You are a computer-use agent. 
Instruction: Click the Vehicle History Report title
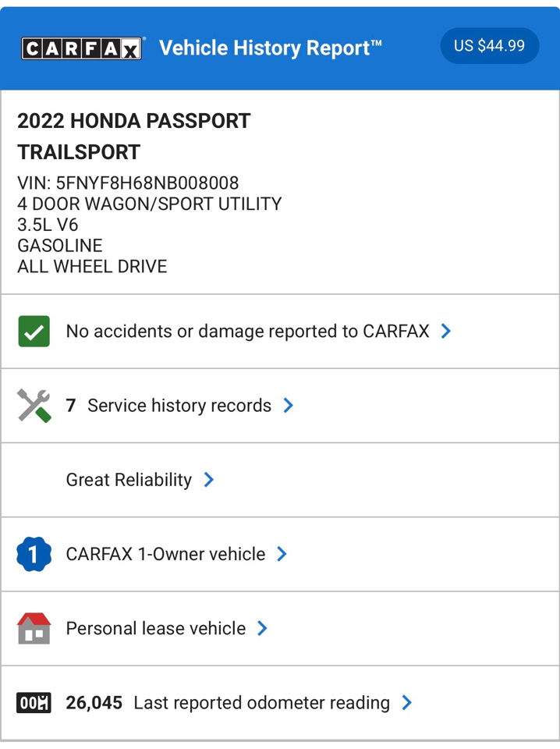271,48
